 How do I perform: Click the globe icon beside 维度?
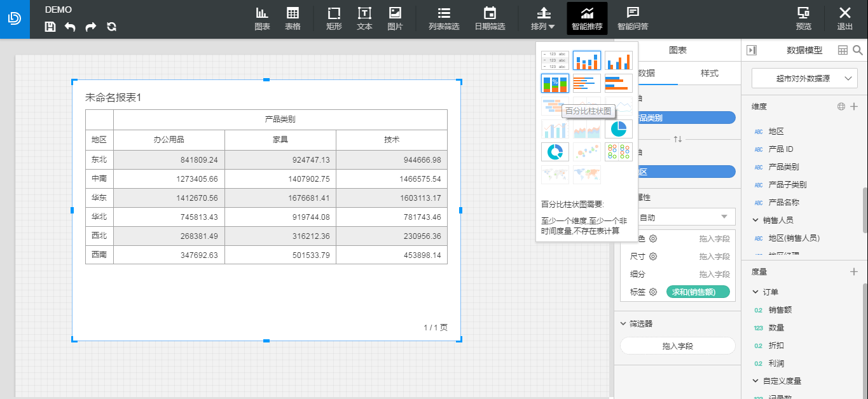(841, 106)
